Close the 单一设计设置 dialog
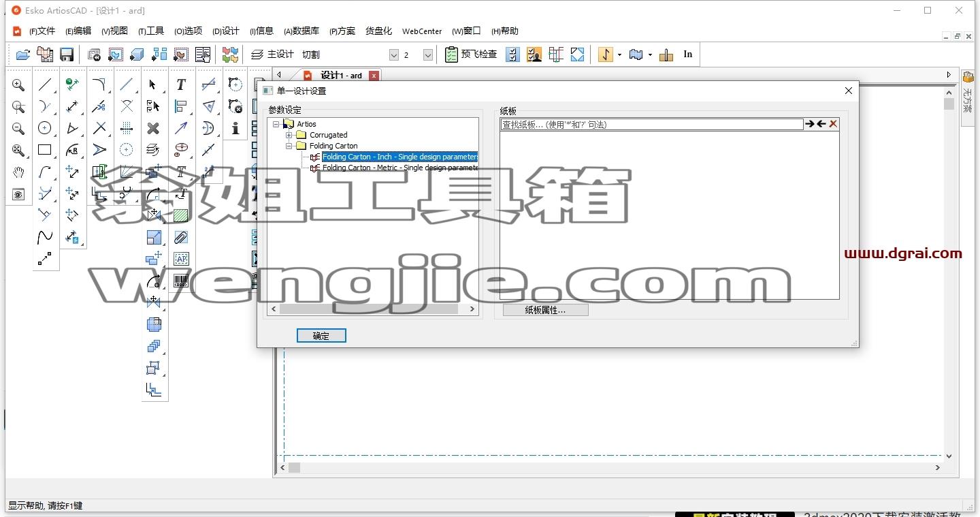980x517 pixels. click(848, 91)
